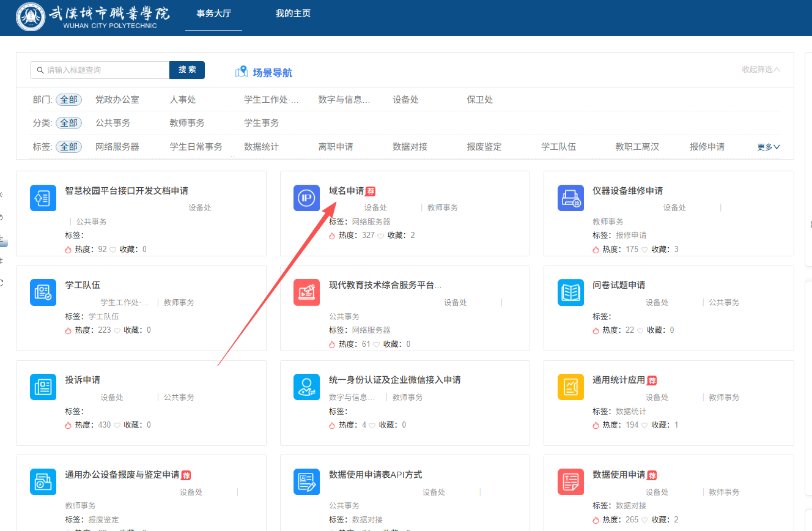Click the 问卷试题申请 book icon
812x531 pixels.
pos(570,292)
